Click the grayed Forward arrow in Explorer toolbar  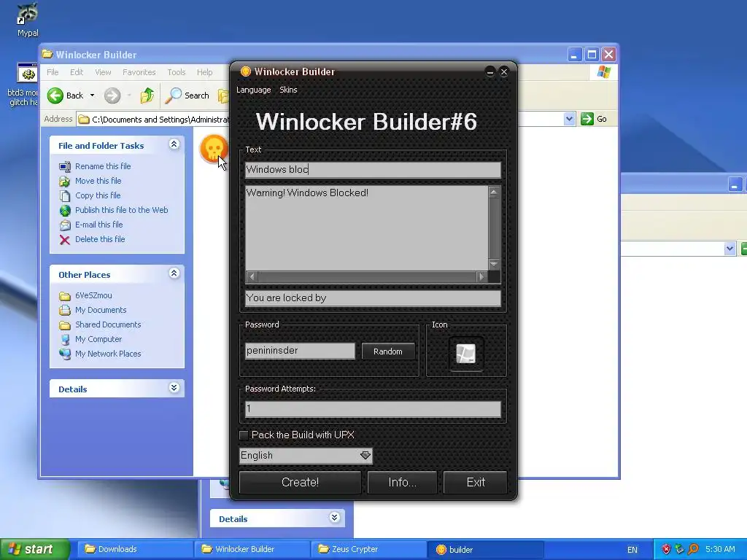tap(112, 96)
